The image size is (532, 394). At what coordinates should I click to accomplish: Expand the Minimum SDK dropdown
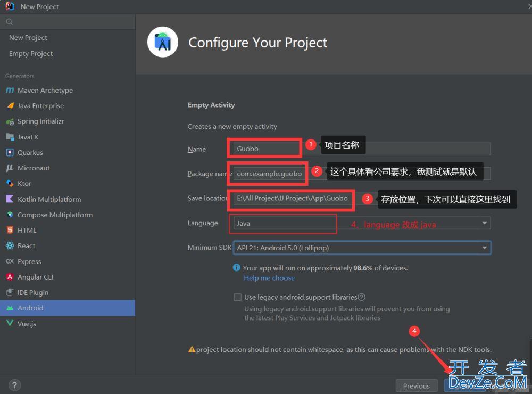point(362,248)
